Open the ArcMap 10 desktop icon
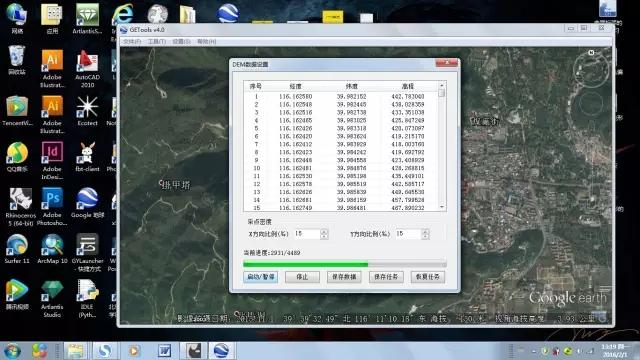This screenshot has width=640, height=360. click(x=52, y=249)
